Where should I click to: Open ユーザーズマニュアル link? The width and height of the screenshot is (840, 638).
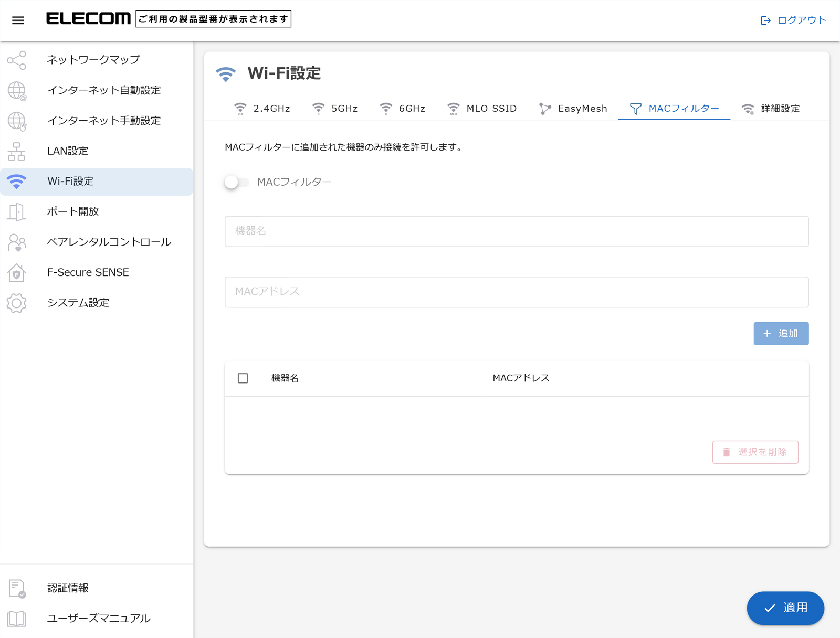tap(97, 619)
